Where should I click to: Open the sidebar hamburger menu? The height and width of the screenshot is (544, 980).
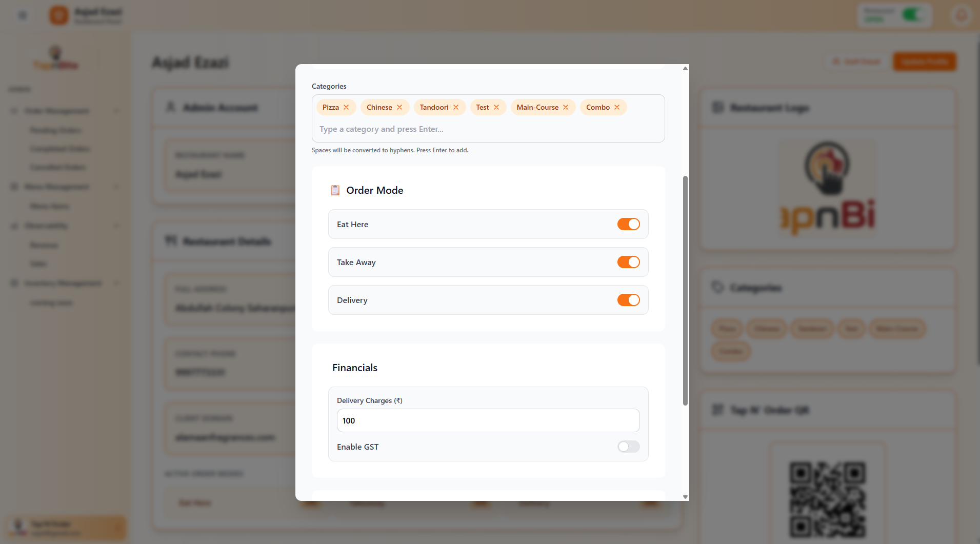point(22,15)
